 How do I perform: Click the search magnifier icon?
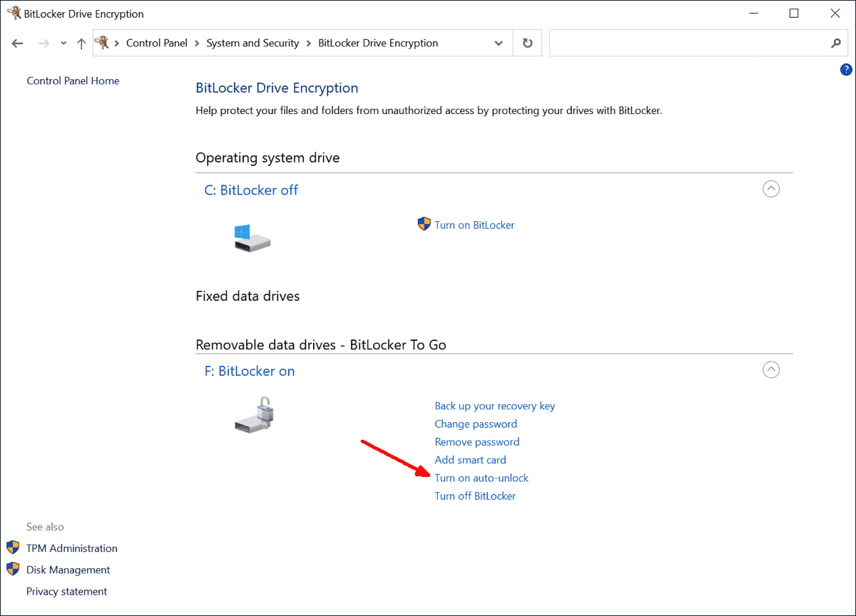click(836, 43)
